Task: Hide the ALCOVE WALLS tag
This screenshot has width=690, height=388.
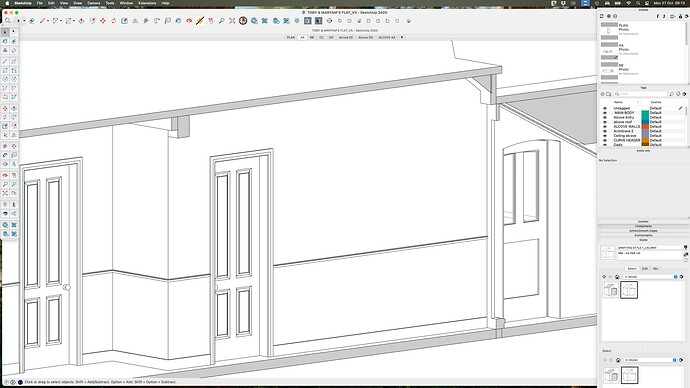Action: [605, 126]
